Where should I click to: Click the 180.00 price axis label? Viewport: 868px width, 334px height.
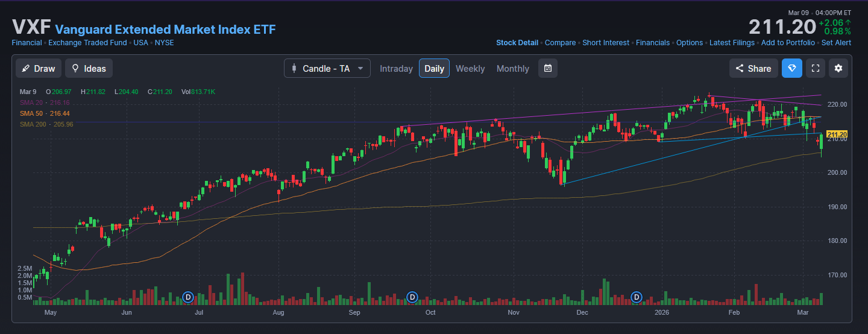click(838, 241)
